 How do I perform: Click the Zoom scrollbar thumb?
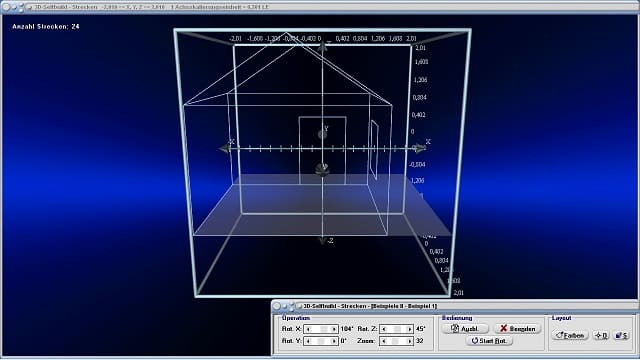point(396,341)
